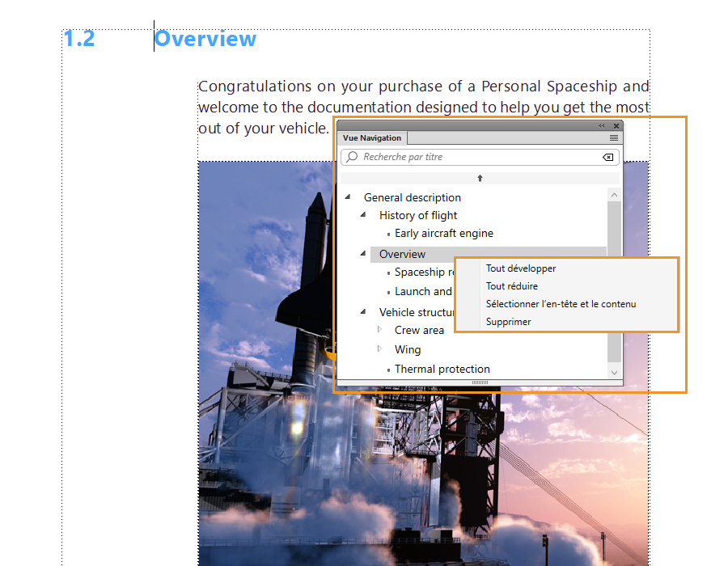Clear the search field with the delete icon
Screen dimensions: 728x566
[608, 157]
